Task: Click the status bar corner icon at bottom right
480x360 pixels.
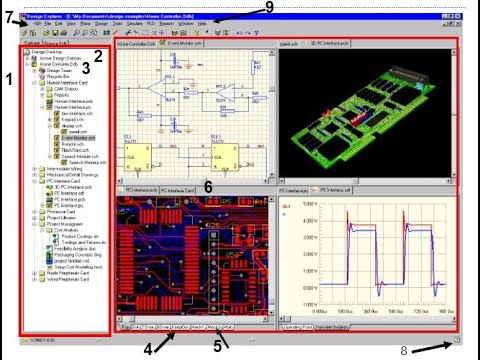Action: [457, 340]
